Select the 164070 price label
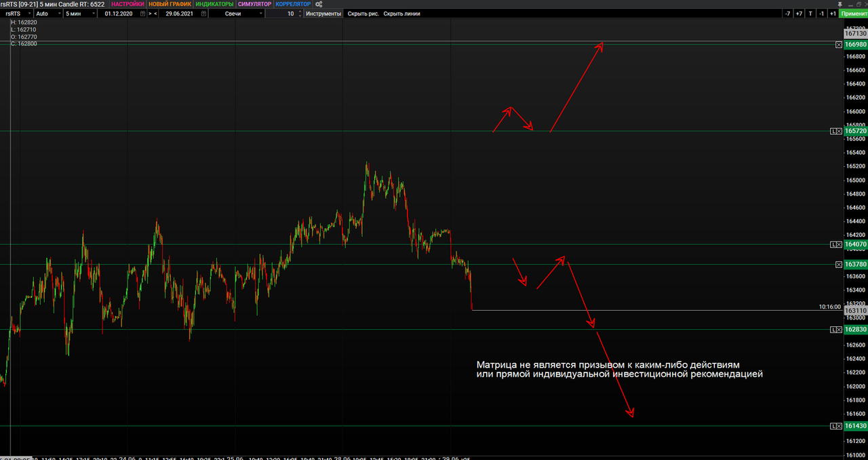The height and width of the screenshot is (460, 868). pos(856,244)
